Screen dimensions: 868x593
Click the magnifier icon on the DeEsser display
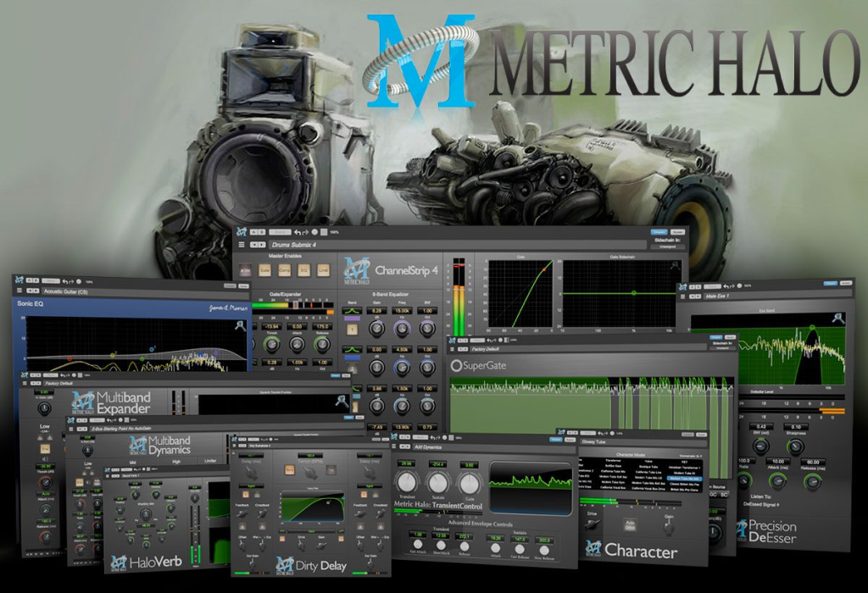[x=838, y=319]
